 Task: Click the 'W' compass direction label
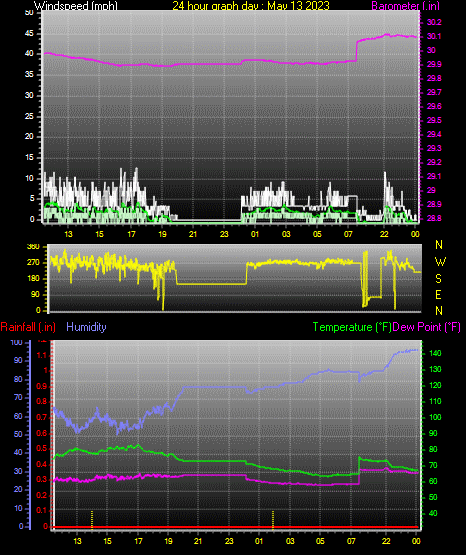(440, 262)
